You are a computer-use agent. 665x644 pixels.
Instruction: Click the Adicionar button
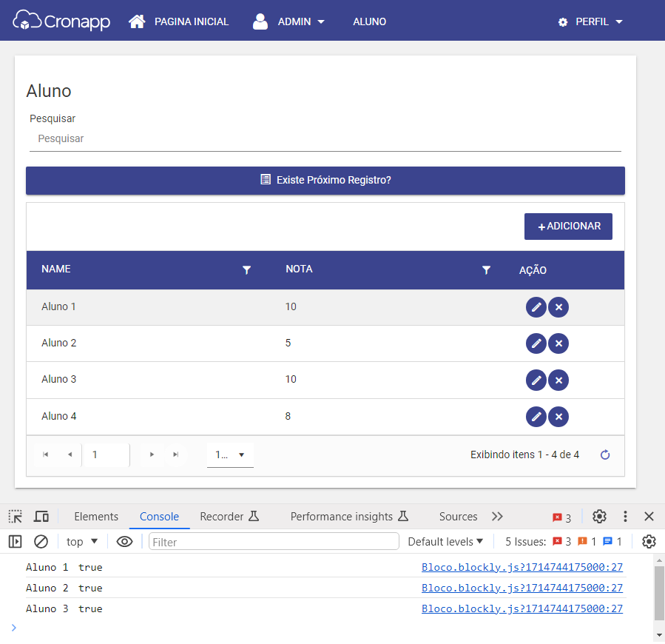tap(568, 227)
